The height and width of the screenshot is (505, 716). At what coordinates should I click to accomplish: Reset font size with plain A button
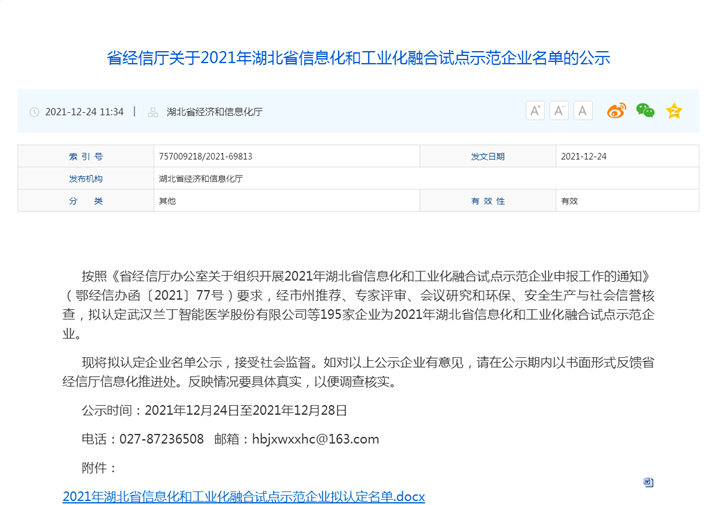pyautogui.click(x=583, y=111)
